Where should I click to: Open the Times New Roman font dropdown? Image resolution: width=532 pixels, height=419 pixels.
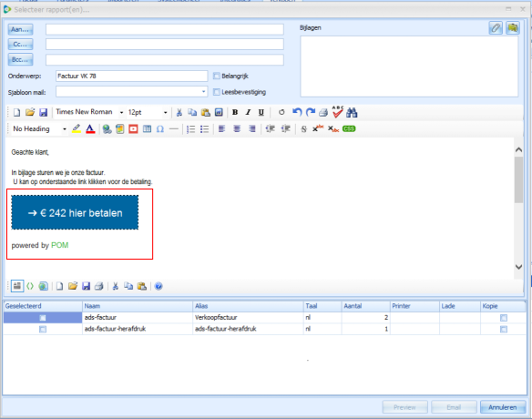121,112
